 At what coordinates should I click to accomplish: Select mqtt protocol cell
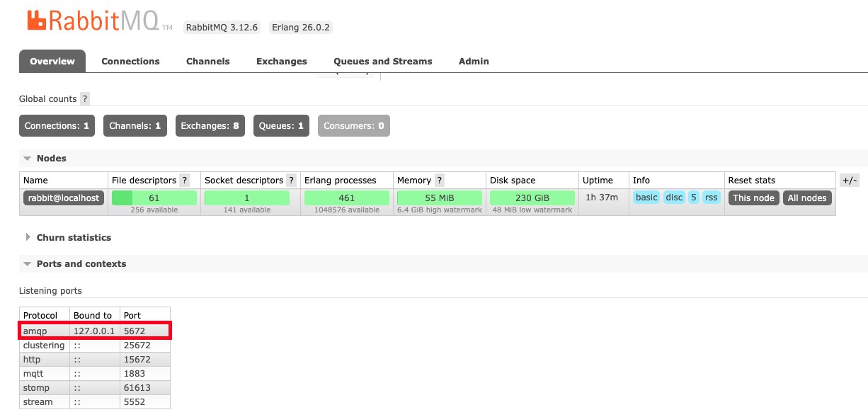click(45, 374)
